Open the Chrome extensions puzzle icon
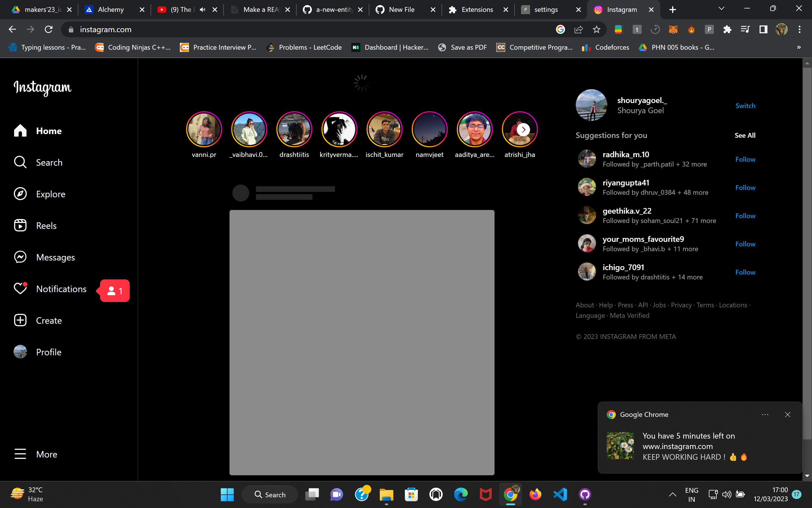Image resolution: width=812 pixels, height=508 pixels. 727,30
